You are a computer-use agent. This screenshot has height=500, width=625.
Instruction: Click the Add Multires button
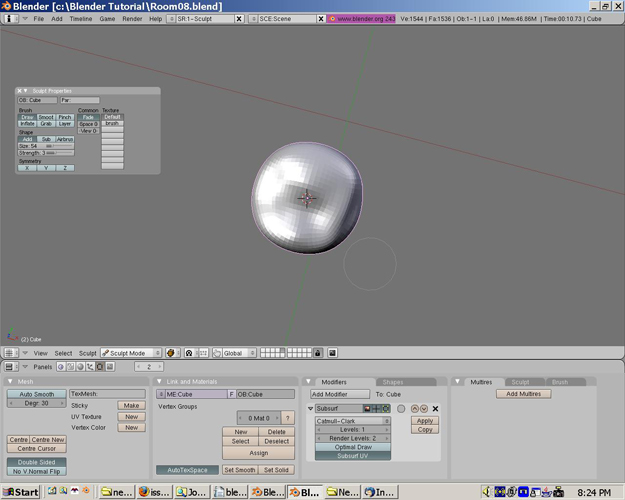(x=524, y=394)
